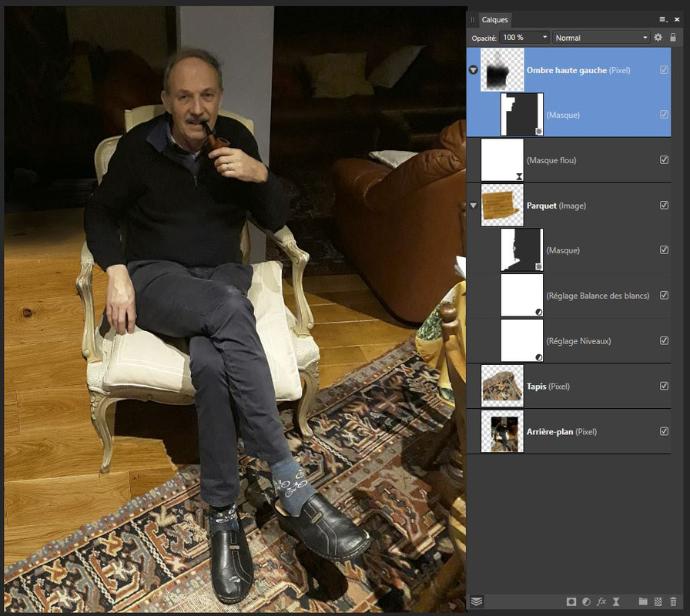Toggle the Masque checkbox under Ombre haute gauche
Image resolution: width=690 pixels, height=616 pixels.
664,115
